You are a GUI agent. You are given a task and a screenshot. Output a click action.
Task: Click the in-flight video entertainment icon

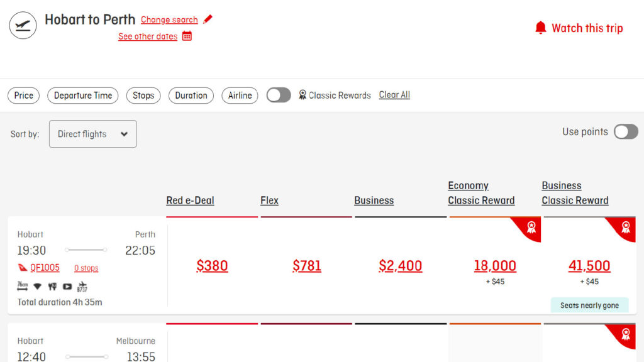point(67,287)
